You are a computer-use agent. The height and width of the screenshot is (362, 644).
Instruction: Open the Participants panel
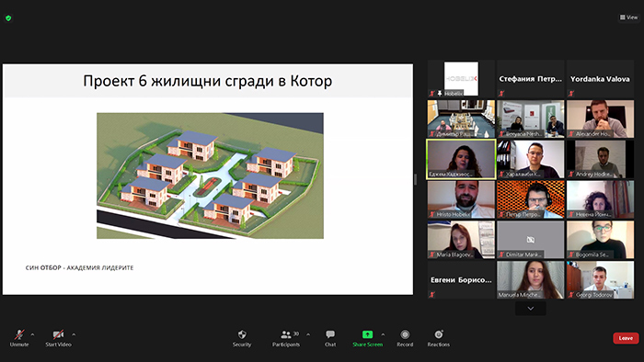click(x=286, y=338)
